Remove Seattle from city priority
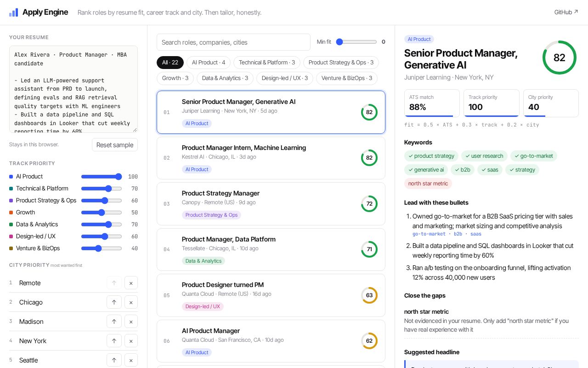This screenshot has height=368, width=588. (131, 360)
